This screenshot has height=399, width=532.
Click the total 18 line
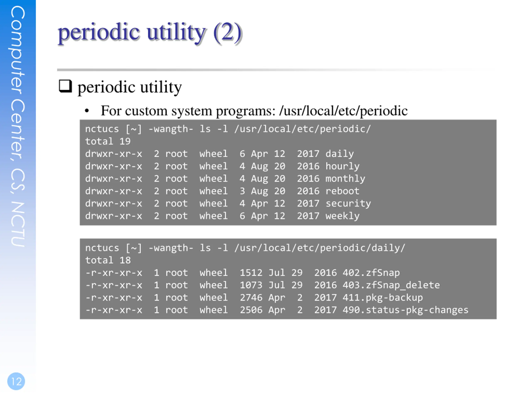[x=108, y=260]
